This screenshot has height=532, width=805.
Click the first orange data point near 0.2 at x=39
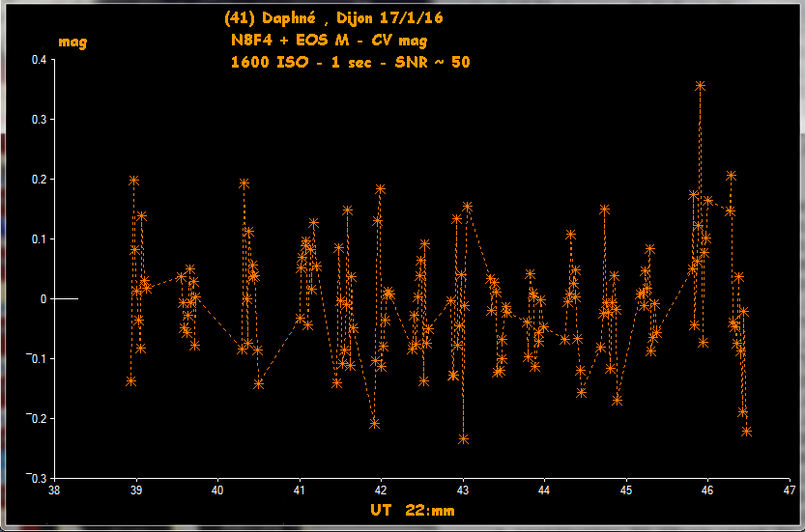tap(134, 181)
